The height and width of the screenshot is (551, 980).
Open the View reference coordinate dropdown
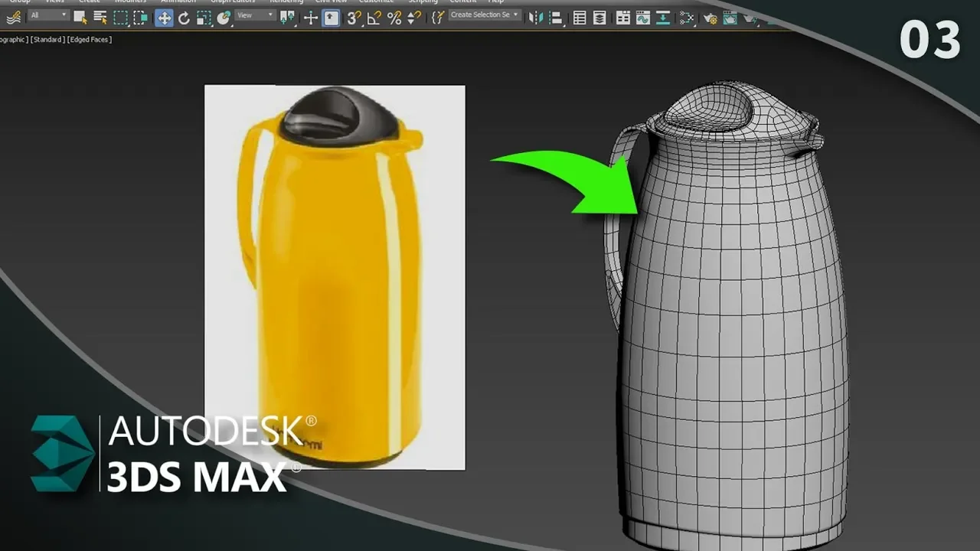click(256, 15)
